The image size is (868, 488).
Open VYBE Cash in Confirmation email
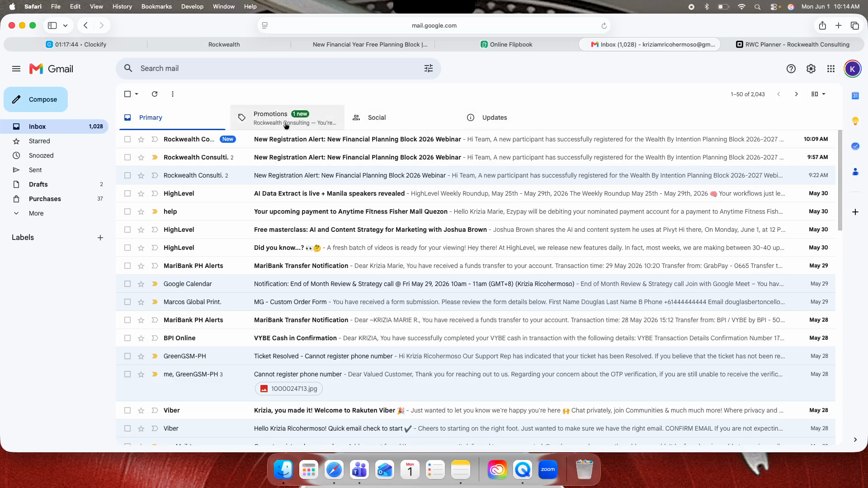click(x=476, y=338)
